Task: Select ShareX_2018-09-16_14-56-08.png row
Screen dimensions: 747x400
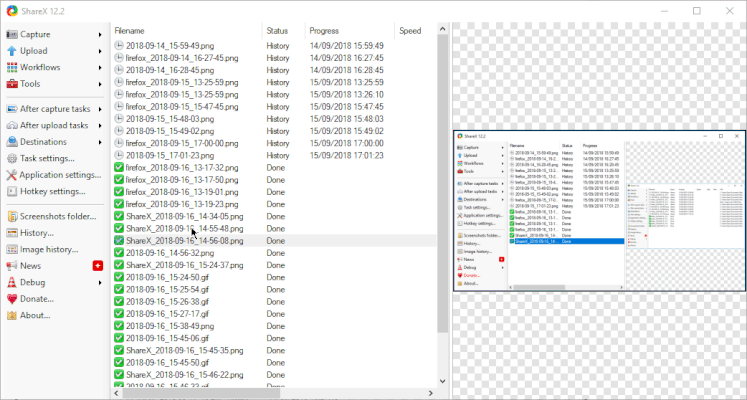Action: click(274, 241)
